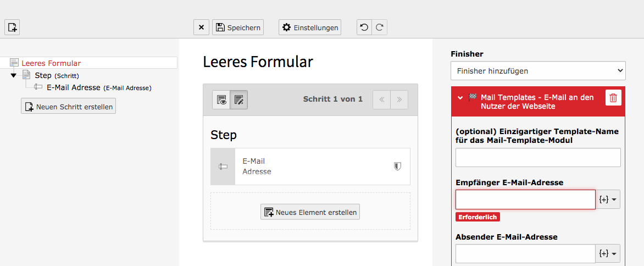Open Empfänger field placeholder inserter dropdown
Screen dimensions: 644x266
[608, 199]
